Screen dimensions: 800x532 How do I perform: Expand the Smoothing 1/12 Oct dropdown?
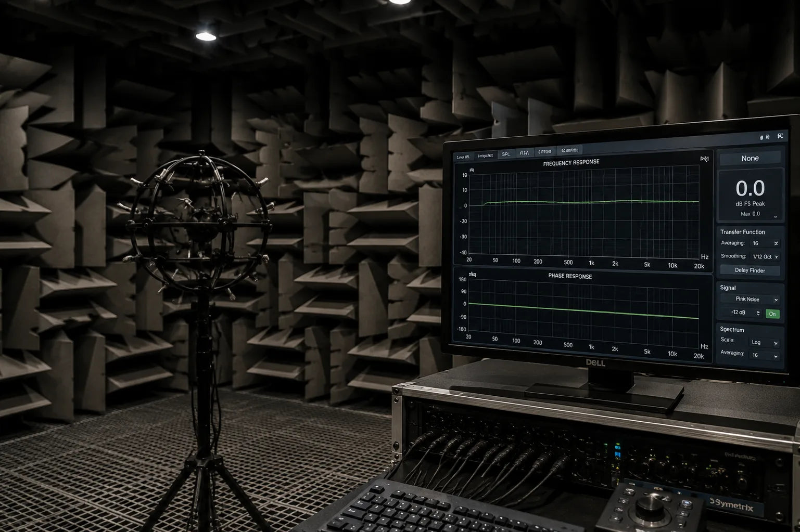(x=765, y=257)
